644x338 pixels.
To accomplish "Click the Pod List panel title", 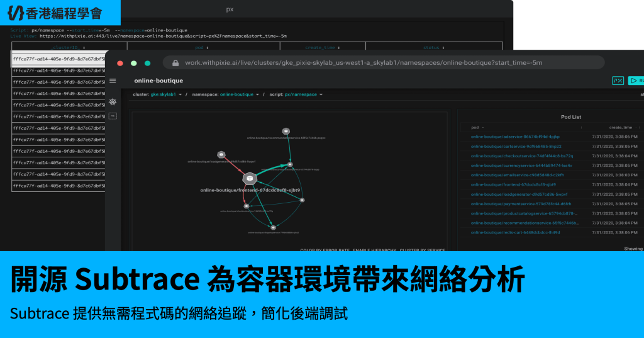I will (x=571, y=117).
